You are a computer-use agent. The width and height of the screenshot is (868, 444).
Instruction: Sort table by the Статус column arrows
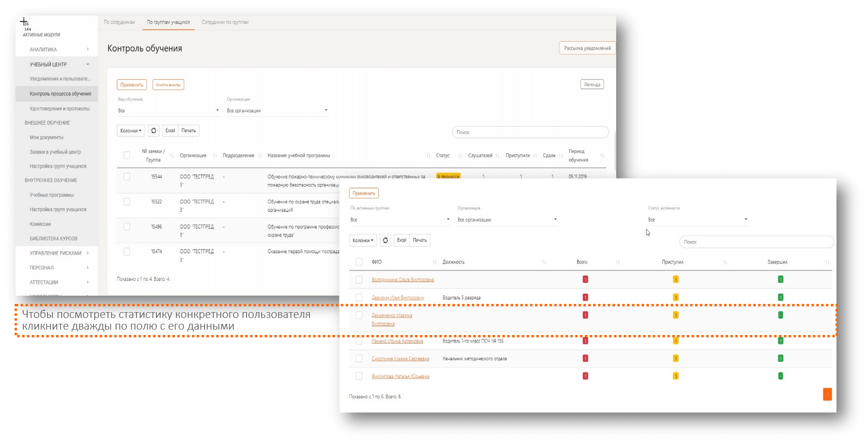[x=460, y=156]
